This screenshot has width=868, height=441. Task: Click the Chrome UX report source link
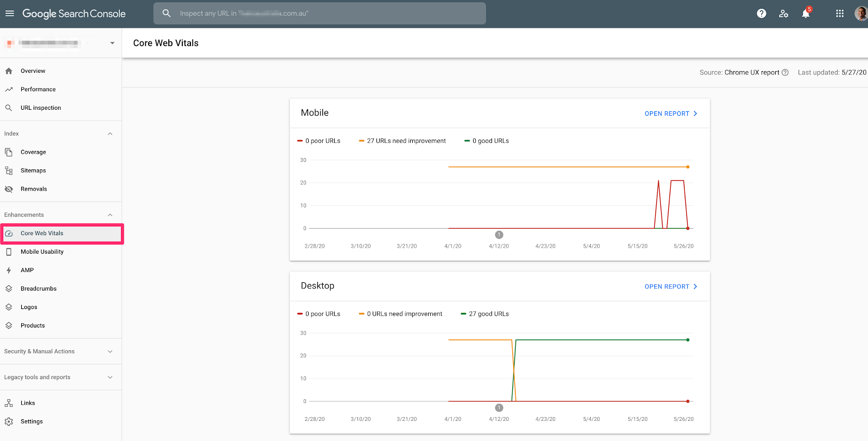[x=752, y=72]
